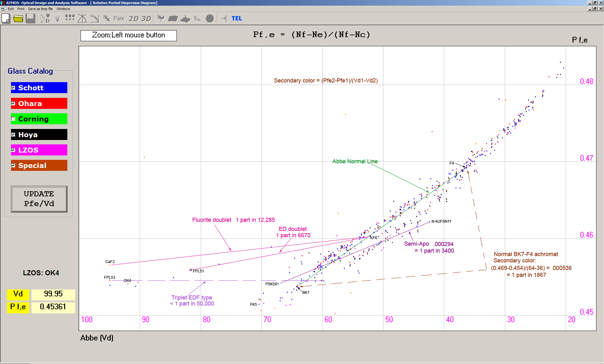Select the 3D layout view icon
This screenshot has height=364, width=604.
click(x=146, y=19)
